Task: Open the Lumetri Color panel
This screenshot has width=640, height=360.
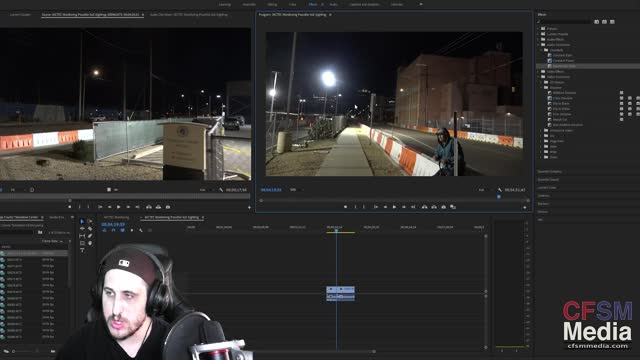Action: (x=547, y=188)
